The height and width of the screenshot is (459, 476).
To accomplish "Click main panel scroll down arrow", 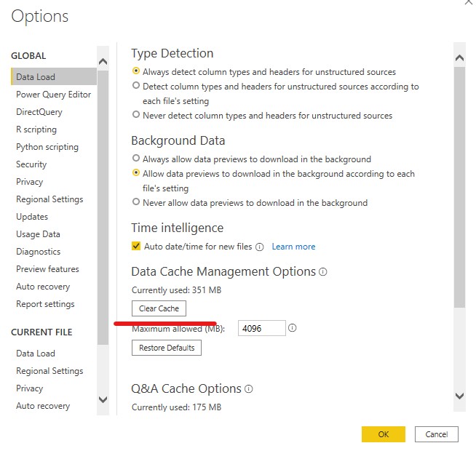I will click(459, 396).
